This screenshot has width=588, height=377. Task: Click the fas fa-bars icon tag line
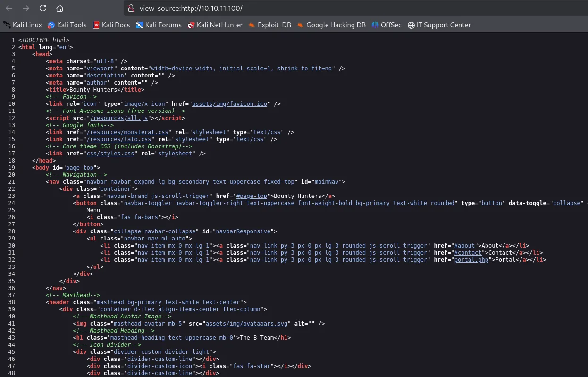click(x=133, y=217)
